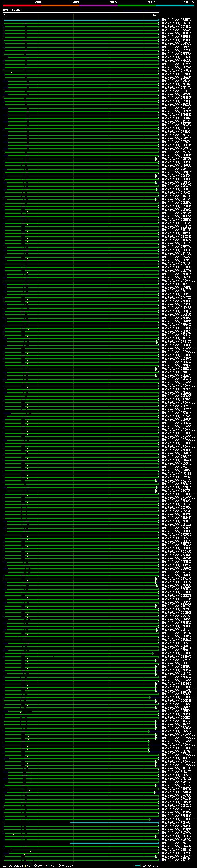Click the green ~80% identity legend segment
Viewport: 197px width, 868px height.
pos(137,6)
